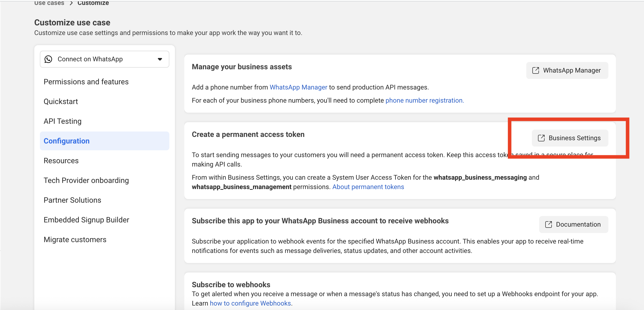Open the About permanent tokens link

click(x=368, y=187)
